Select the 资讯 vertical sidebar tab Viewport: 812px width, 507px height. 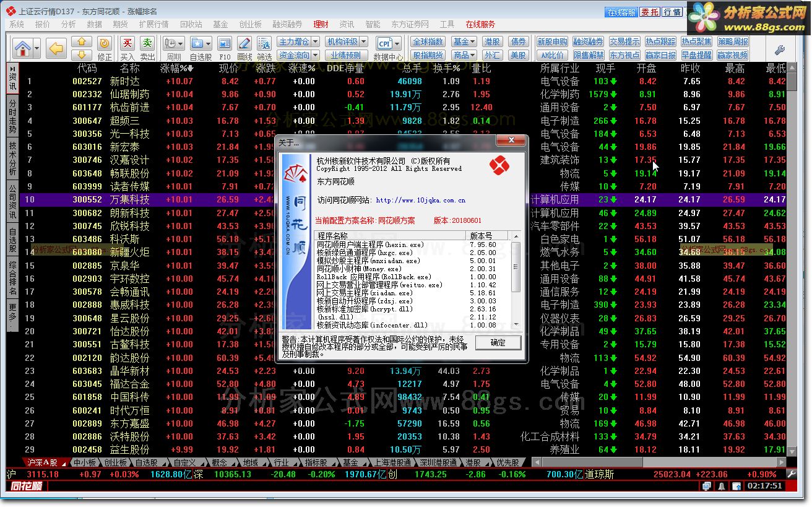pyautogui.click(x=12, y=79)
